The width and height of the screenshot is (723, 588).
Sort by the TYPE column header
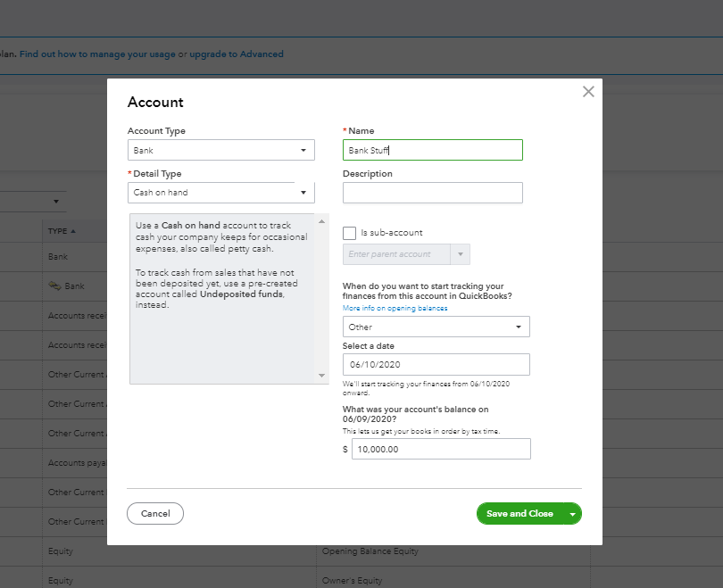point(62,231)
